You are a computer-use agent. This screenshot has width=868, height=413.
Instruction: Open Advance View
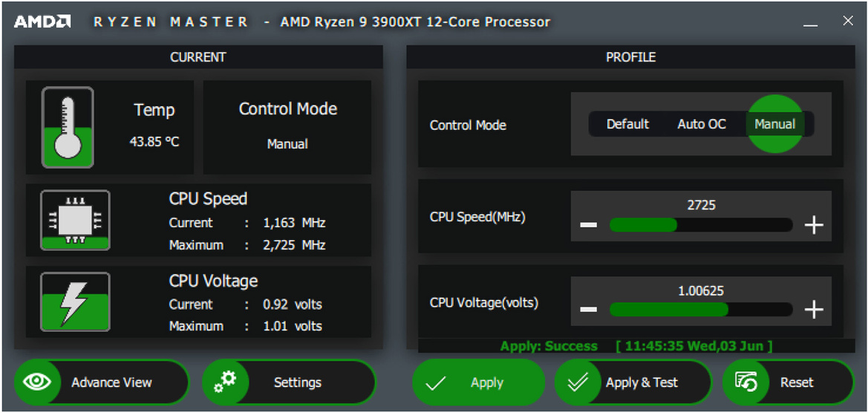point(102,382)
